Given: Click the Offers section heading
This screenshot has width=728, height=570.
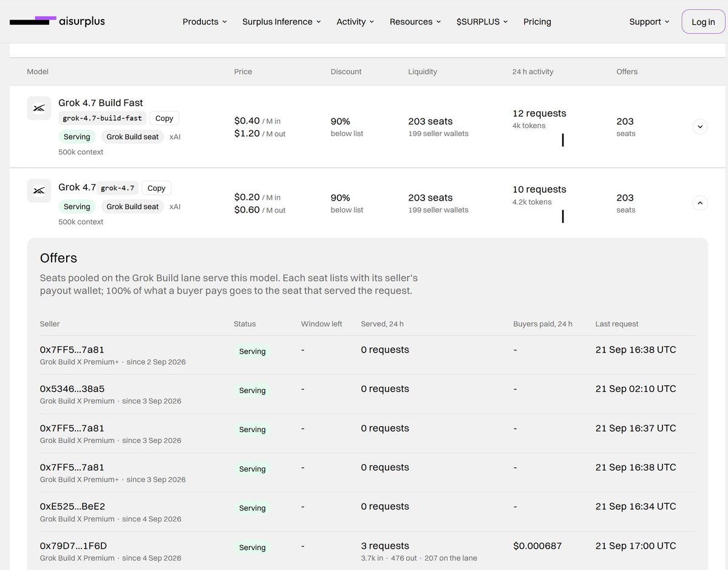Looking at the screenshot, I should tap(58, 258).
